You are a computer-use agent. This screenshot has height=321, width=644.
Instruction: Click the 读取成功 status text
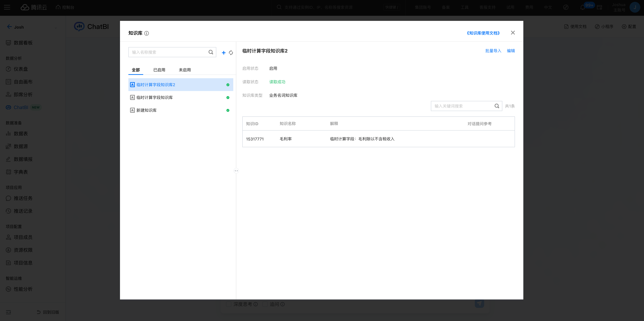coord(277,82)
